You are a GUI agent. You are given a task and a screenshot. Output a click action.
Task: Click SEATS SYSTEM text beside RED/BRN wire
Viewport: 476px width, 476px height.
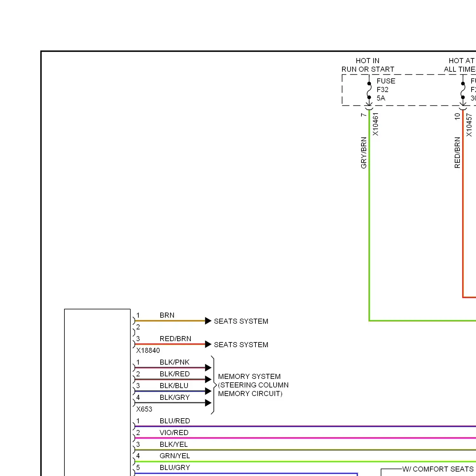point(241,345)
